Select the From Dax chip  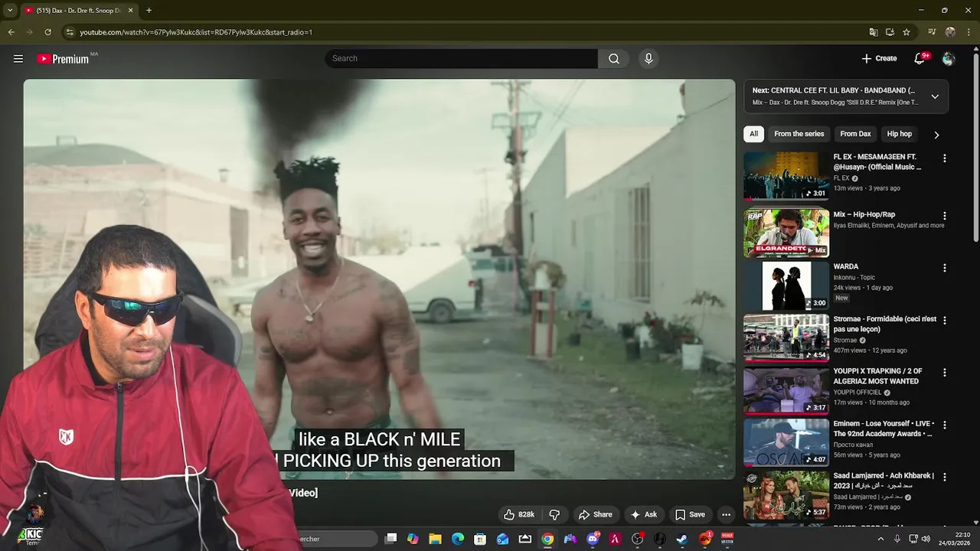pyautogui.click(x=855, y=134)
